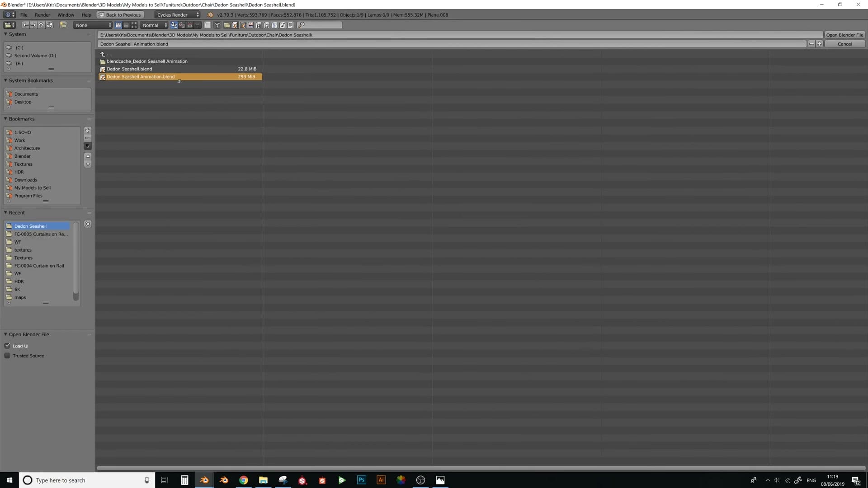This screenshot has height=488, width=868.
Task: Toggle movie files filter icon
Action: pyautogui.click(x=259, y=25)
